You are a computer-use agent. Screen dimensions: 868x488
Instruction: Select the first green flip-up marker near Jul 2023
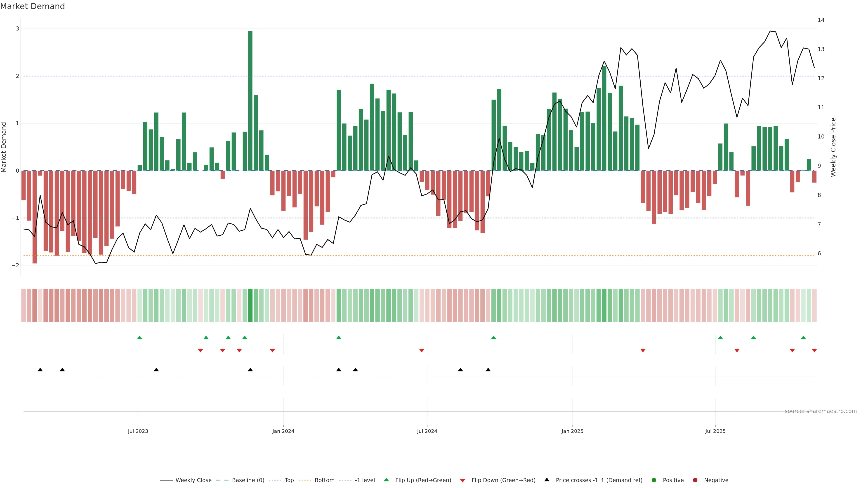[x=140, y=338]
